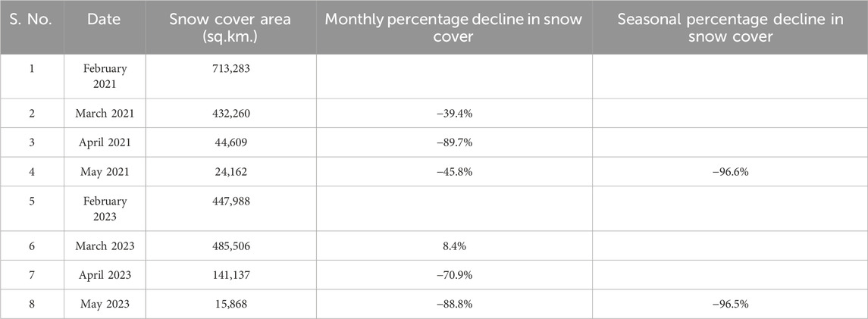
Task: Click the Snow cover area header
Action: pyautogui.click(x=231, y=27)
